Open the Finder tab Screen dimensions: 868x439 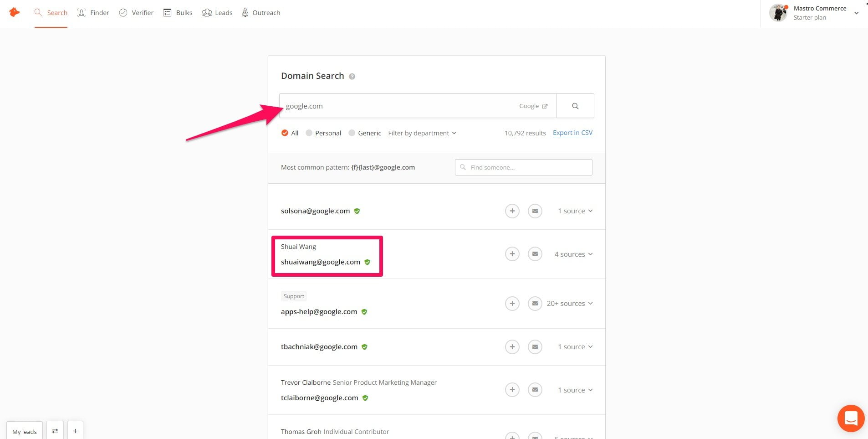(x=93, y=13)
